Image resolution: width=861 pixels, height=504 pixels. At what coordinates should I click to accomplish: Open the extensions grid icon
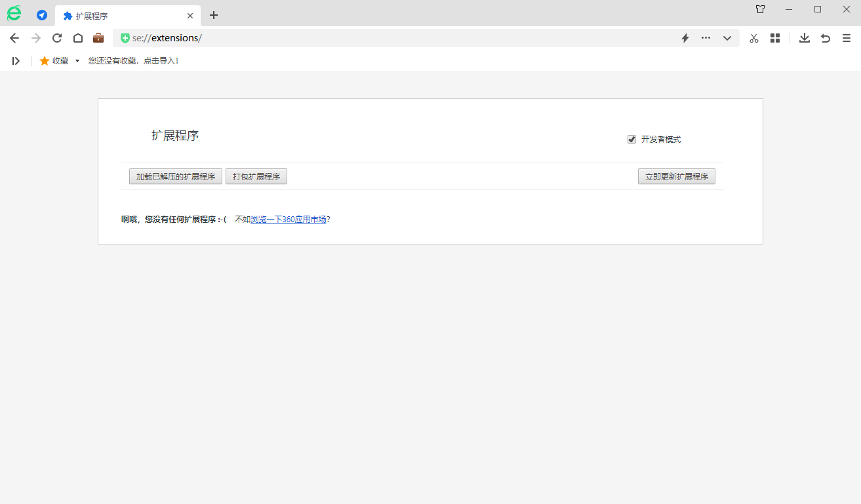click(775, 38)
